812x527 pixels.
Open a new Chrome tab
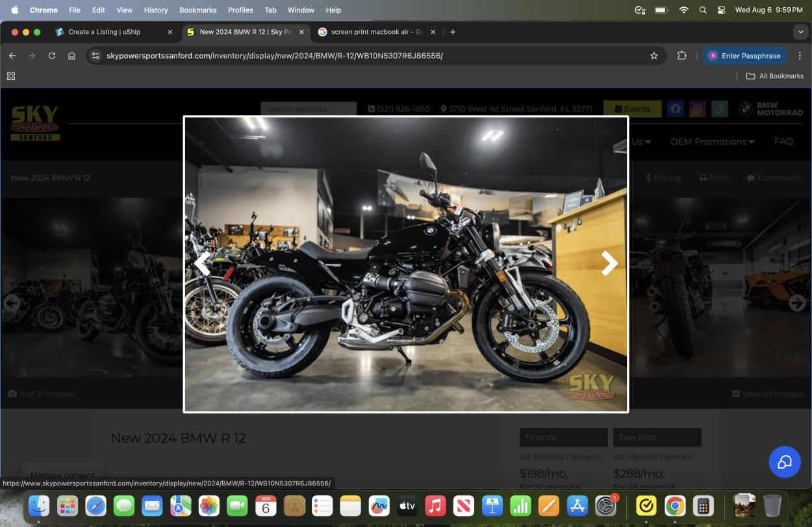coord(453,32)
